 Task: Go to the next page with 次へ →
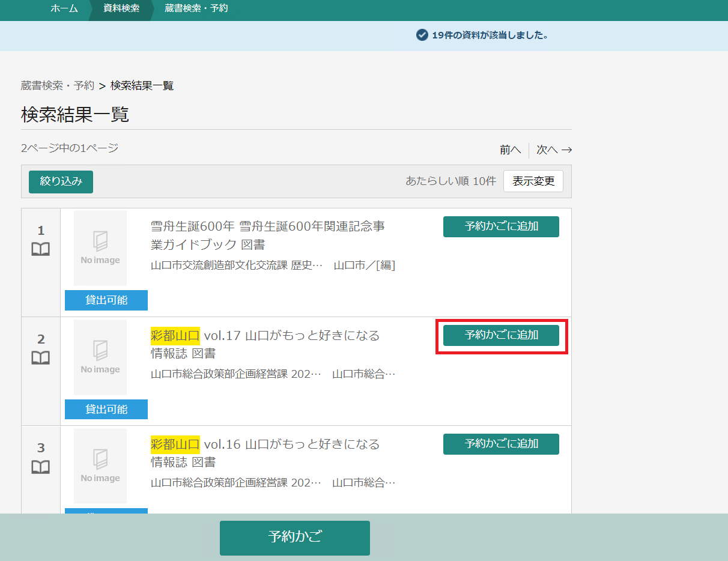(x=554, y=150)
